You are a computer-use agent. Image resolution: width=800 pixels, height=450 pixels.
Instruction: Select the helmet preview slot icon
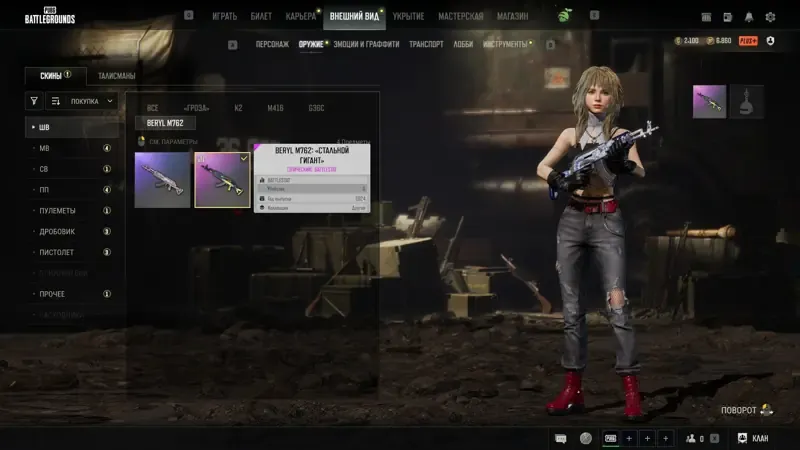pyautogui.click(x=746, y=102)
